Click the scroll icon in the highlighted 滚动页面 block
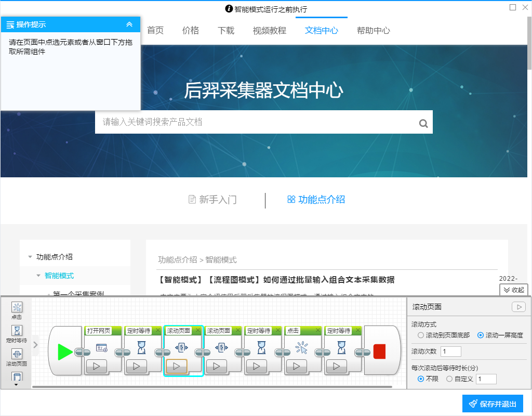 tap(181, 347)
